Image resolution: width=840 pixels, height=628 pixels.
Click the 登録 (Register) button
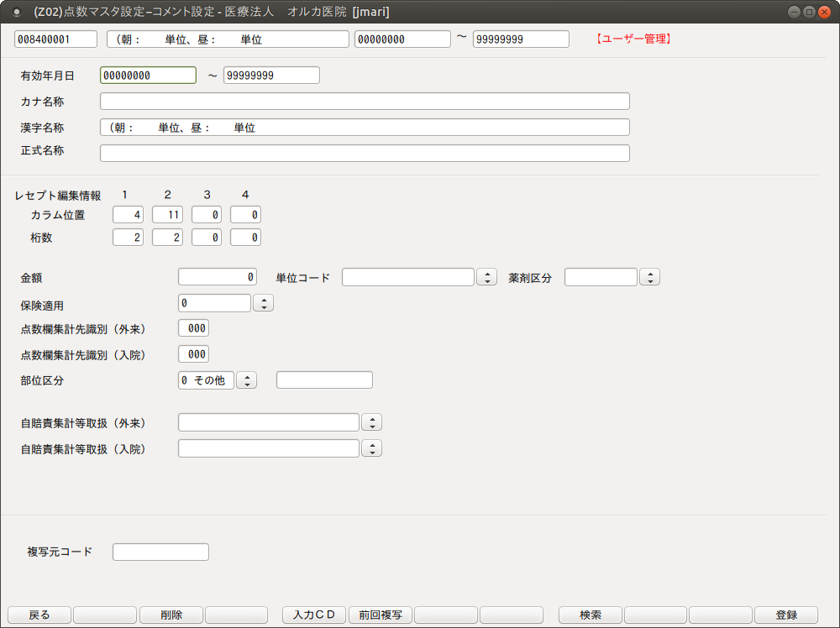coord(785,615)
